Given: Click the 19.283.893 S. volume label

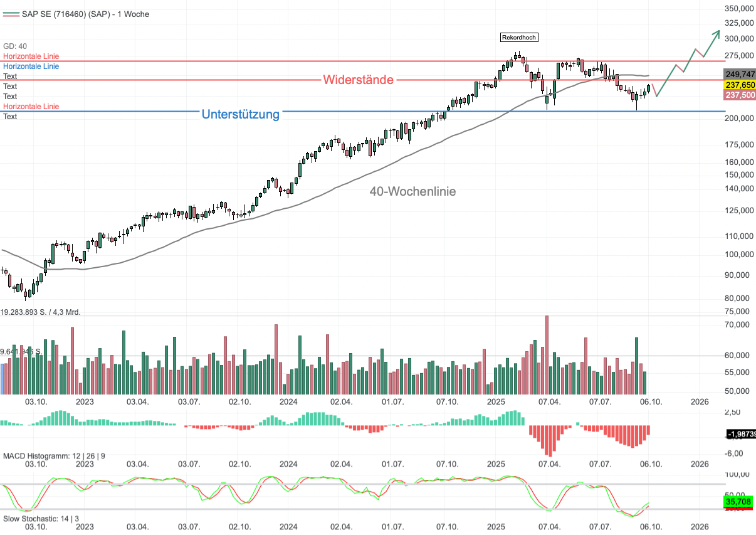Looking at the screenshot, I should click(x=41, y=312).
